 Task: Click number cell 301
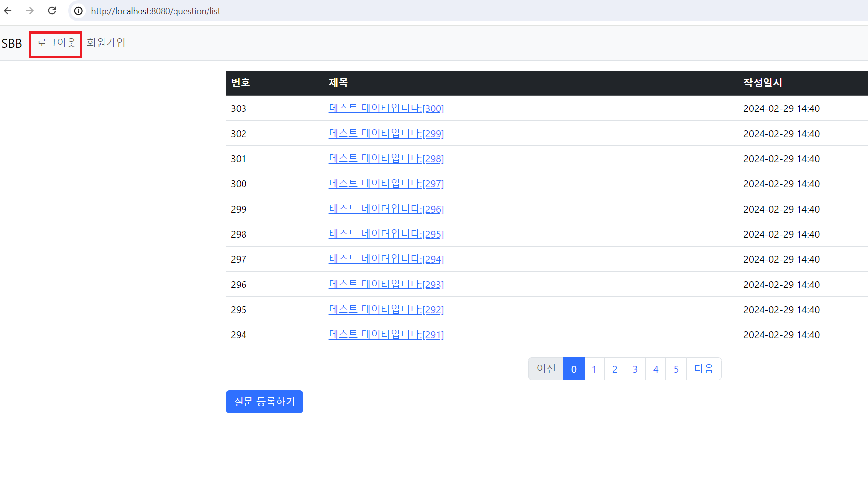coord(239,159)
